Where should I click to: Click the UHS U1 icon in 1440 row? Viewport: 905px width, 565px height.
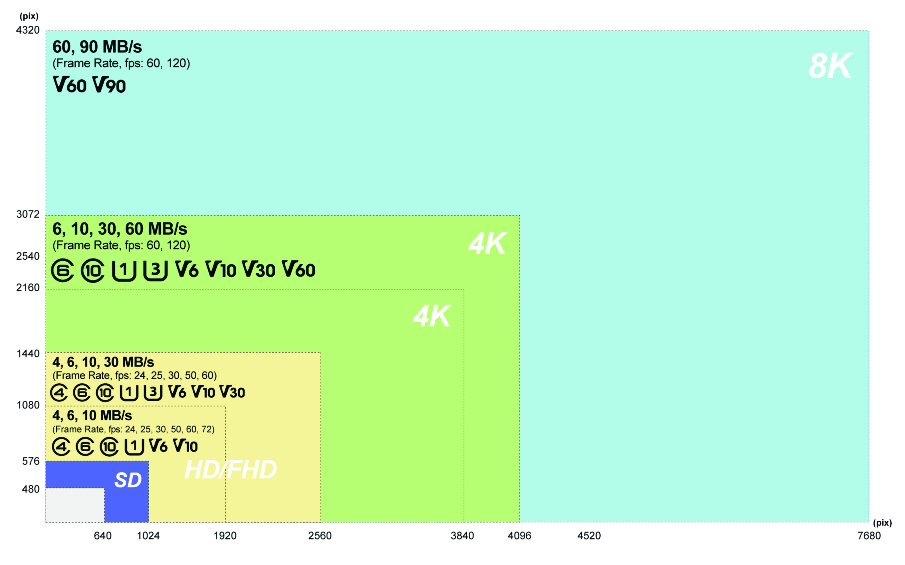129,392
